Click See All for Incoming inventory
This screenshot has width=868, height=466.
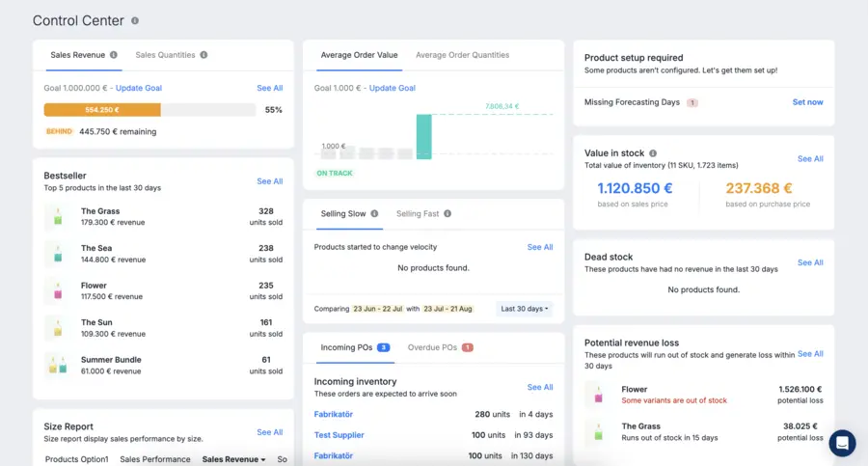pyautogui.click(x=540, y=387)
